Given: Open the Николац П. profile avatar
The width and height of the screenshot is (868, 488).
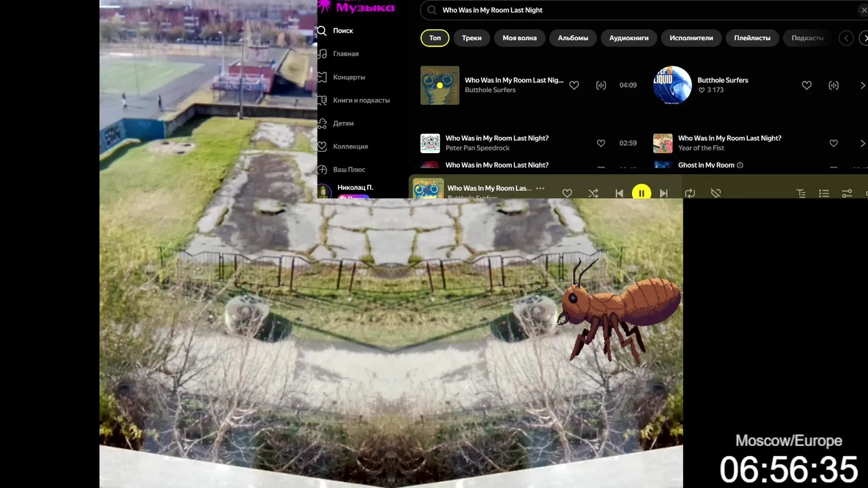Looking at the screenshot, I should point(324,191).
